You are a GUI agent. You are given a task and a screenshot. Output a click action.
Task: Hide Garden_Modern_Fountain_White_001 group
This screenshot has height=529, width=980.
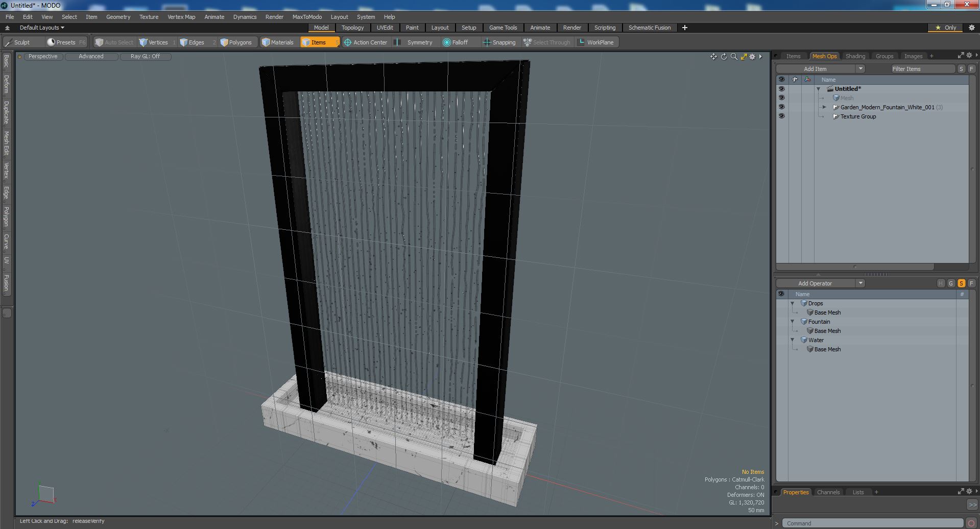click(x=781, y=107)
